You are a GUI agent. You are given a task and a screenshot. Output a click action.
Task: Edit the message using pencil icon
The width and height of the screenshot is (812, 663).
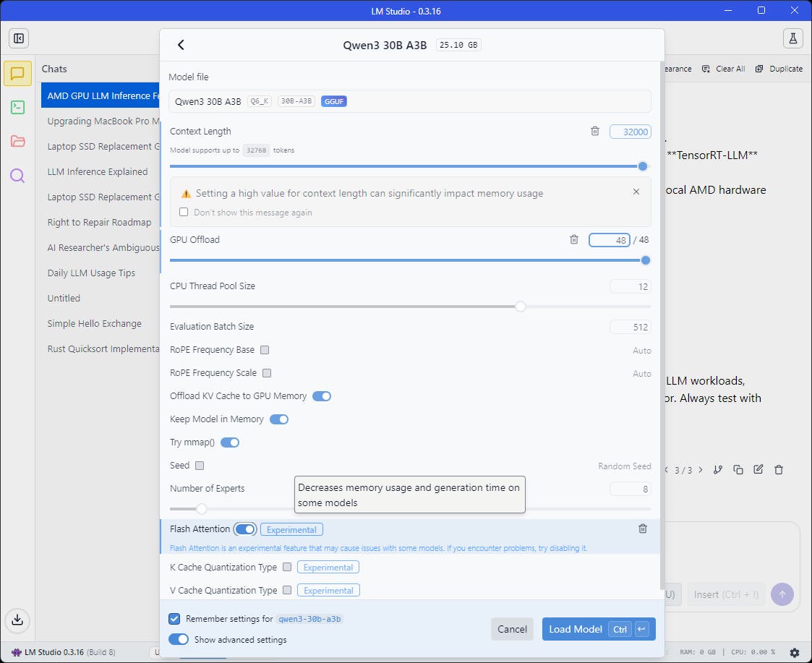point(758,469)
